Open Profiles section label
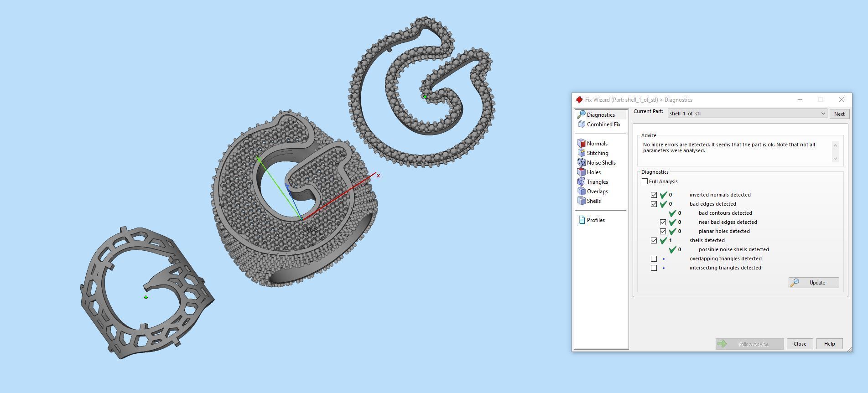The image size is (868, 393). tap(596, 220)
